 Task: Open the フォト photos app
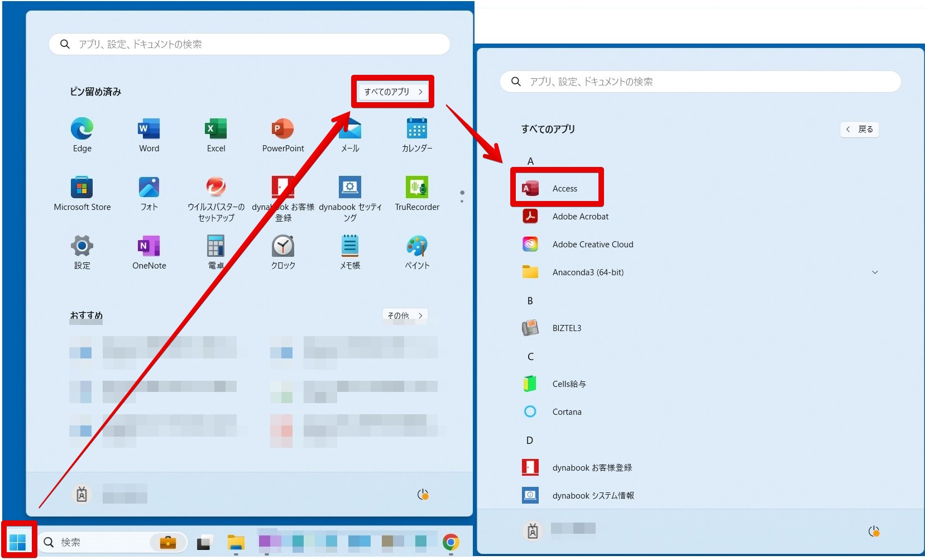[149, 194]
